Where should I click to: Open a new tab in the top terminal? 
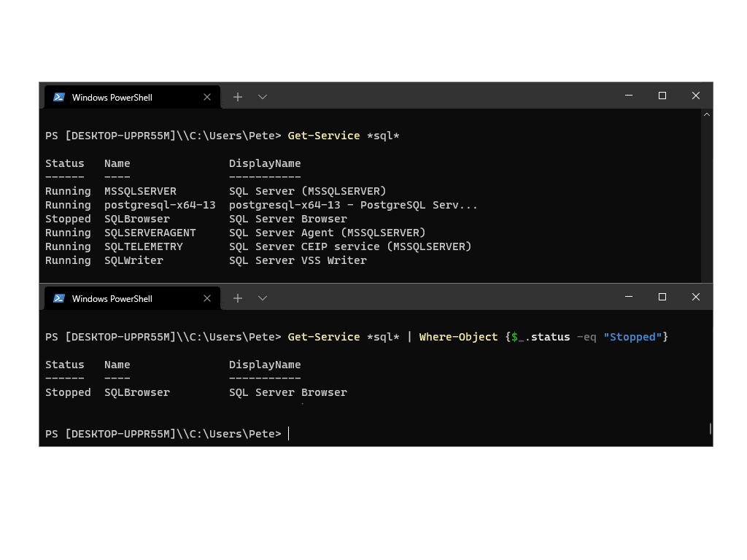237,96
